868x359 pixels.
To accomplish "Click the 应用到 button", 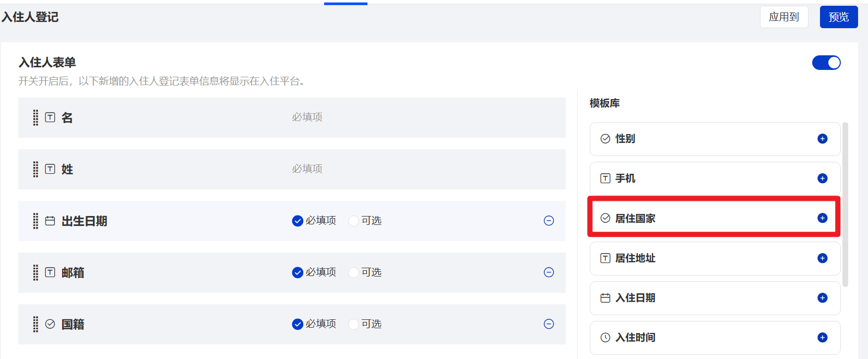I will click(783, 17).
